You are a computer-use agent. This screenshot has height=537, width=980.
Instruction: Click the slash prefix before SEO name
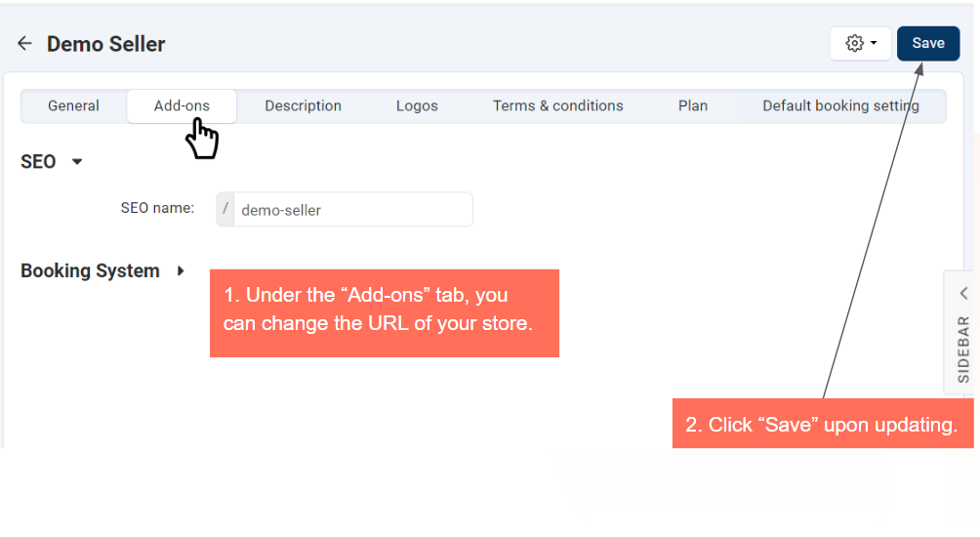225,209
